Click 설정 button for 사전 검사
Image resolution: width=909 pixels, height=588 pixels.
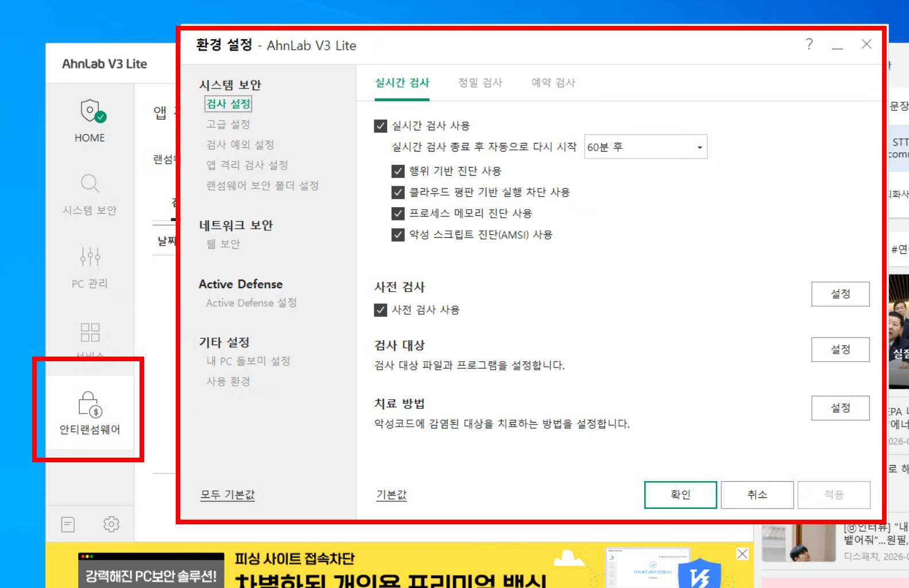pos(841,294)
